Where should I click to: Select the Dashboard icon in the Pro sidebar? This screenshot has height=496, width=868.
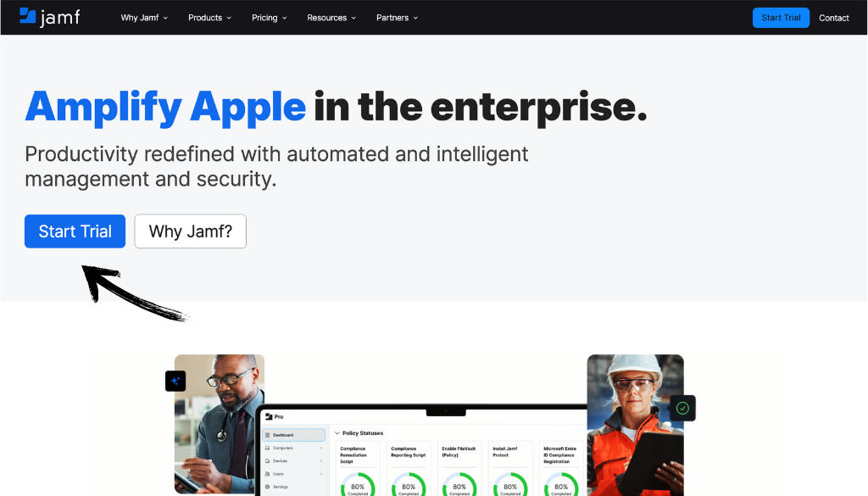pos(267,435)
